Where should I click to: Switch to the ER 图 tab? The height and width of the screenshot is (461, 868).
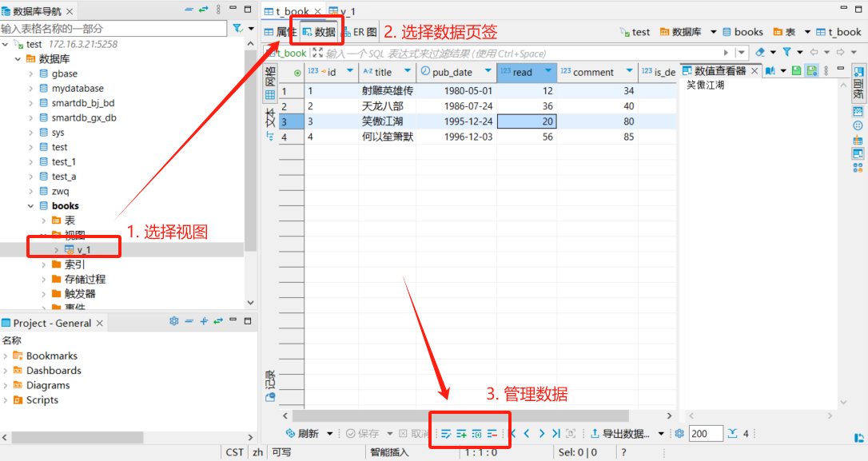click(360, 33)
